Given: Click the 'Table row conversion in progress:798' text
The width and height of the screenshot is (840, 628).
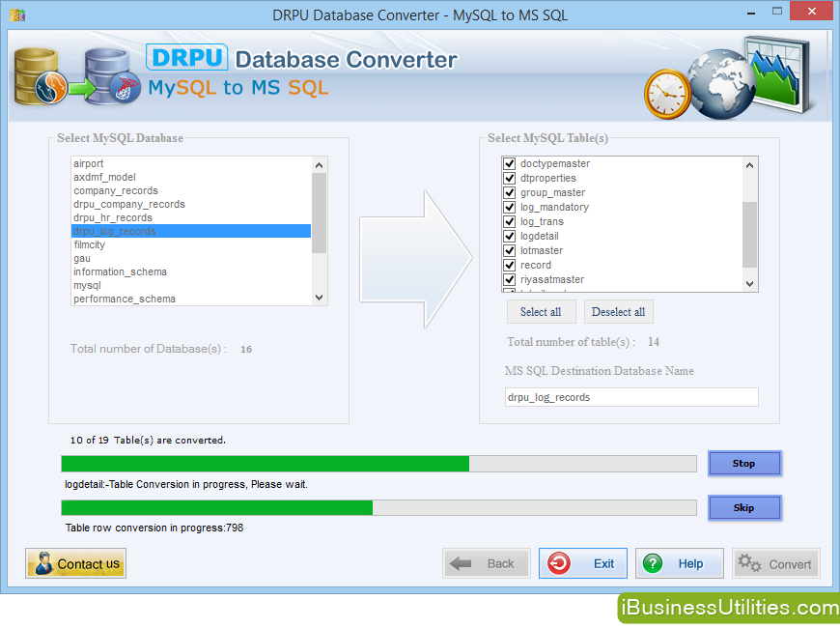Looking at the screenshot, I should [154, 528].
